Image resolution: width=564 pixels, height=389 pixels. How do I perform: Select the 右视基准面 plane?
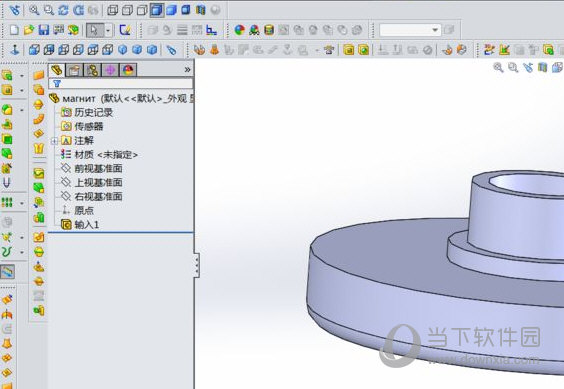(x=92, y=196)
